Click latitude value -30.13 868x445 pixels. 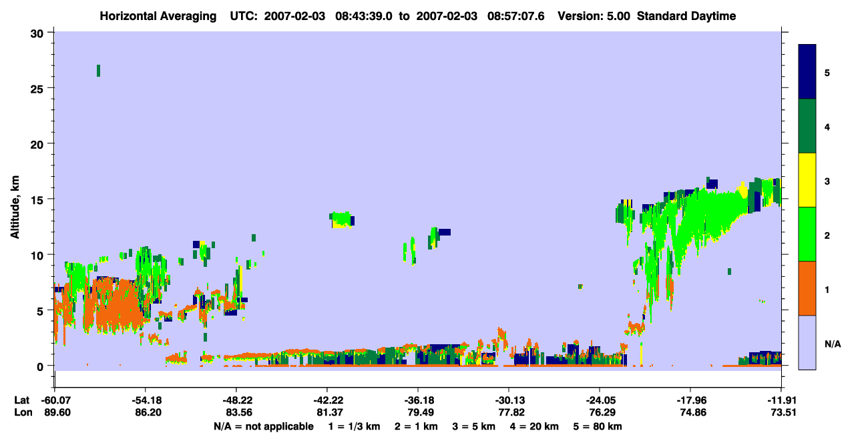click(x=509, y=400)
